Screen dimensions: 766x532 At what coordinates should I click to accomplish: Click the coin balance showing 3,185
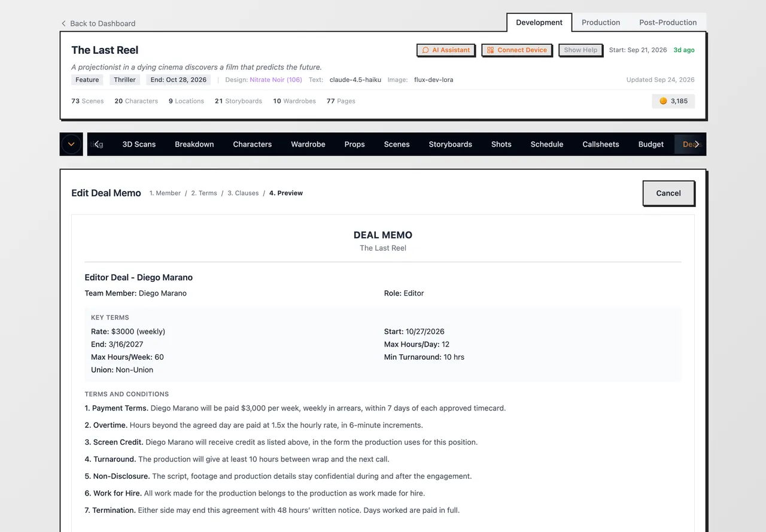[673, 101]
